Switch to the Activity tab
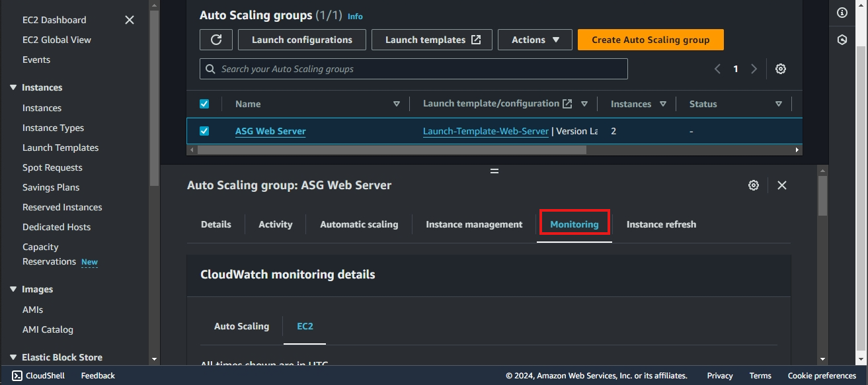This screenshot has height=385, width=868. [x=276, y=224]
